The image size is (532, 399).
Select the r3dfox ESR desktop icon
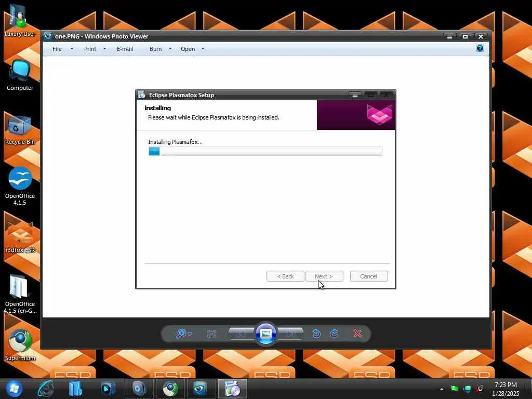[20, 237]
